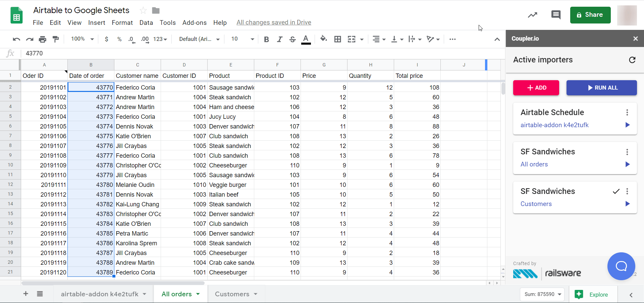Open text wrapping dropdown

[x=415, y=39]
